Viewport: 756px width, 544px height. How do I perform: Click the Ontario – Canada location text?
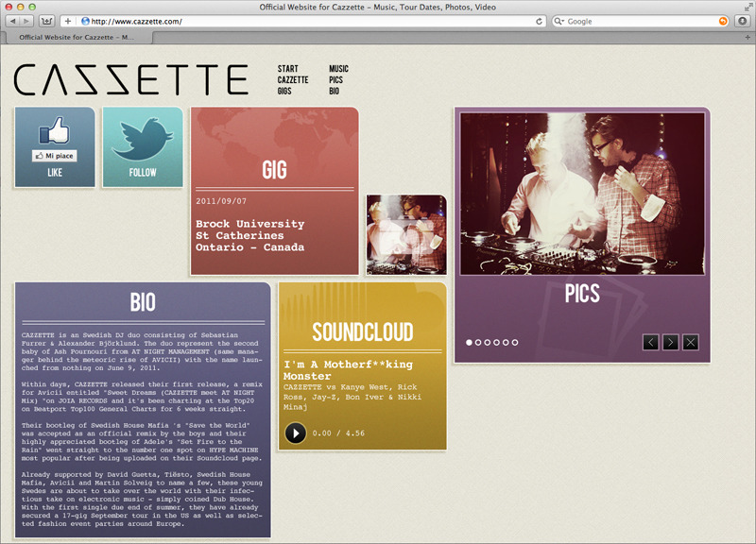[249, 247]
